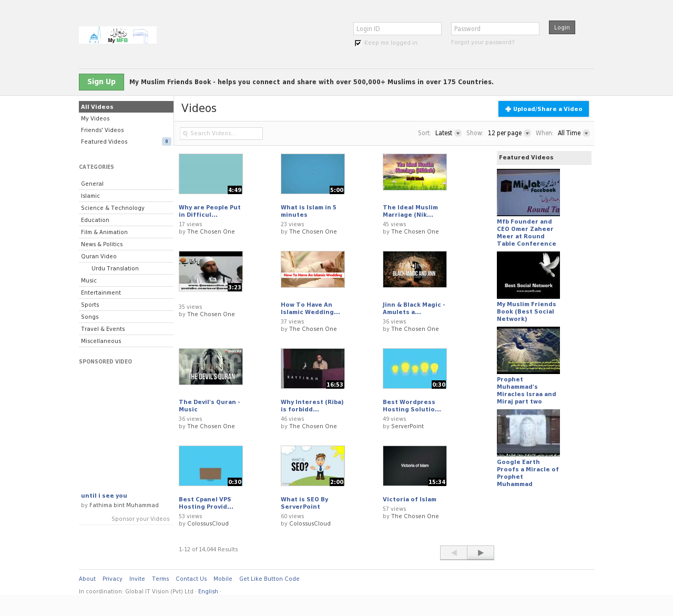Image resolution: width=673 pixels, height=616 pixels.
Task: Click Upload/Share a Video button
Action: click(x=544, y=109)
